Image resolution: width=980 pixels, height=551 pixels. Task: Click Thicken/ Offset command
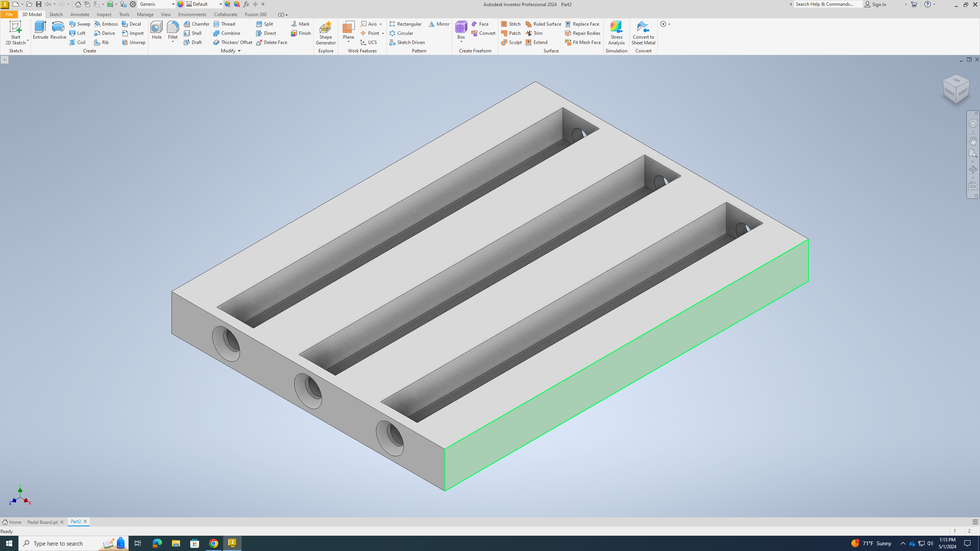tap(233, 42)
